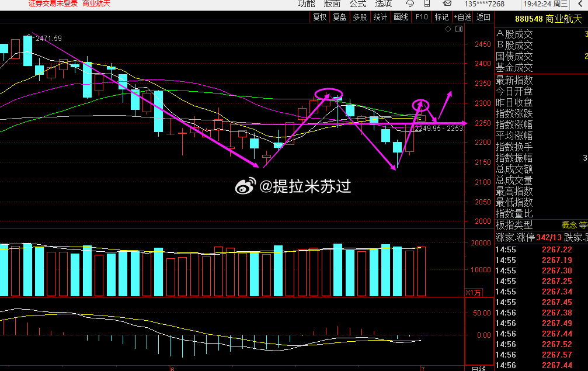Click the 复盘 toolbar button

[340, 18]
